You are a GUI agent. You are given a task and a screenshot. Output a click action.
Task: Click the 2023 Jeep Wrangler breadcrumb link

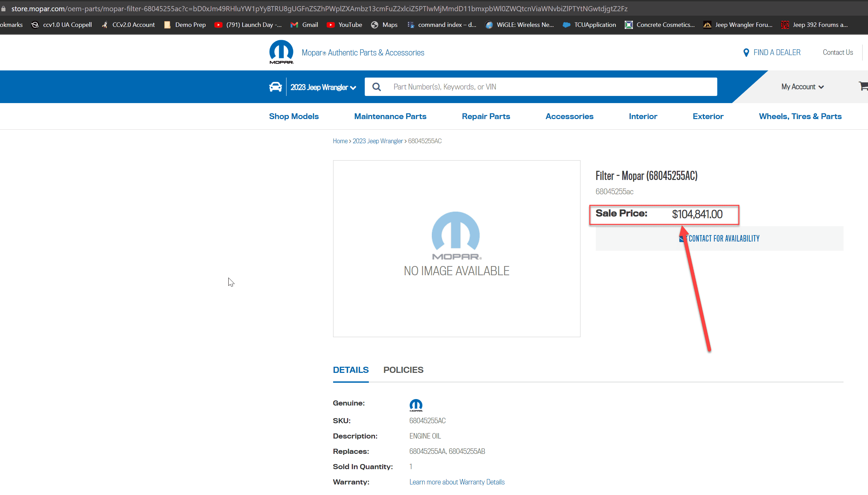(378, 141)
